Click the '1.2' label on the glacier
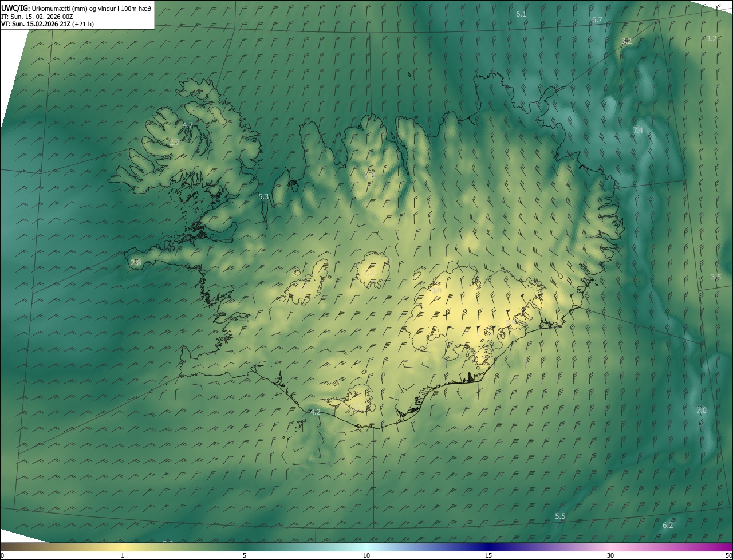The height and width of the screenshot is (560, 733). coord(368,274)
